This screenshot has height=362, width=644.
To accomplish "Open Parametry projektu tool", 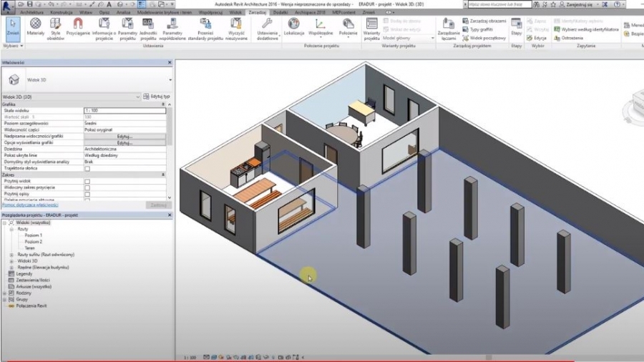I will click(127, 27).
